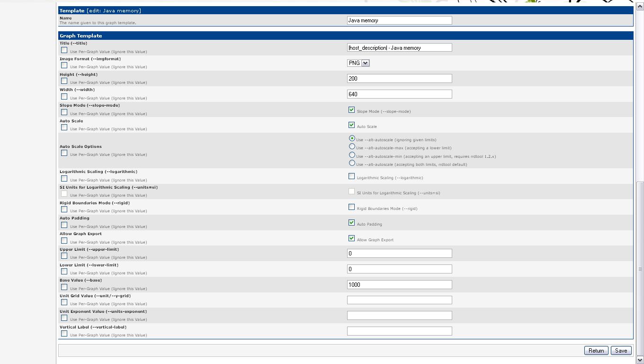Viewport: 644px width, 364px height.
Task: Uncheck the Allow Graph Export value checkbox
Action: pyautogui.click(x=351, y=238)
